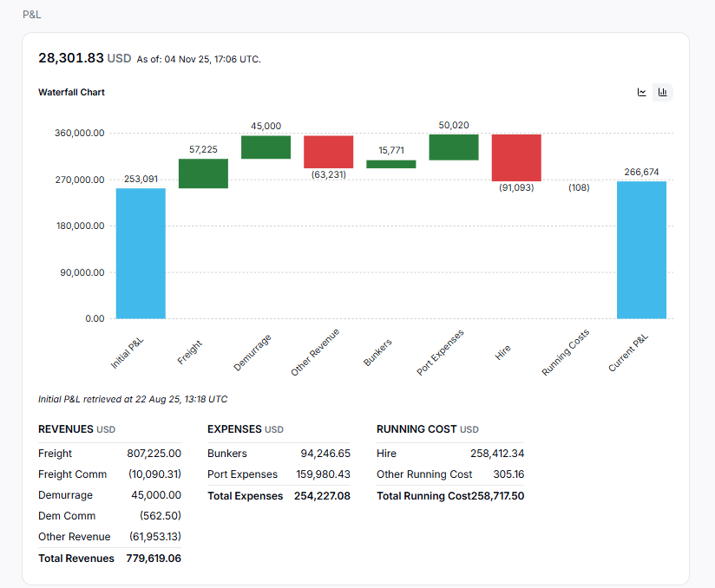Click the red Other Revenue bar
The height and width of the screenshot is (588, 715).
tap(328, 152)
